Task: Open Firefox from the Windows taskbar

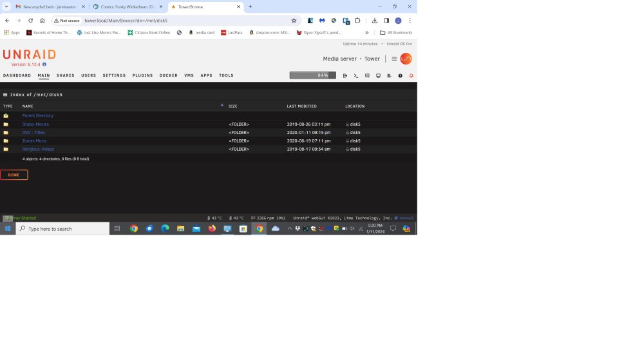Action: [212, 229]
